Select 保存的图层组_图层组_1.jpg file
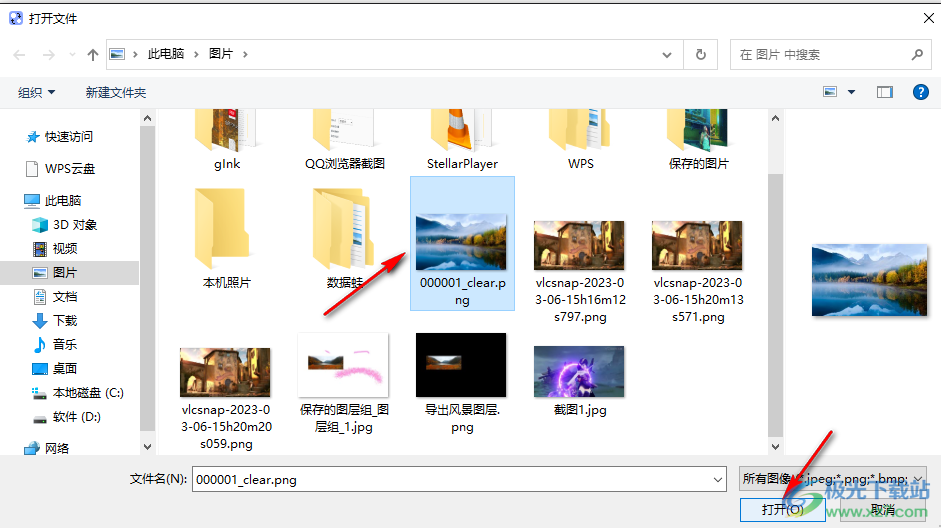Image resolution: width=941 pixels, height=528 pixels. (344, 384)
